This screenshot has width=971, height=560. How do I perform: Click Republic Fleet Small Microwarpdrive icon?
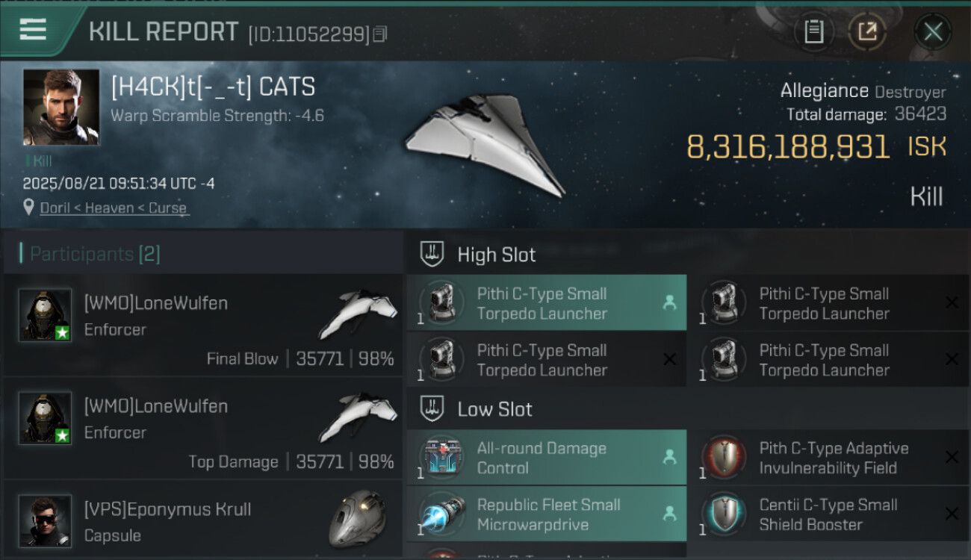tap(441, 514)
